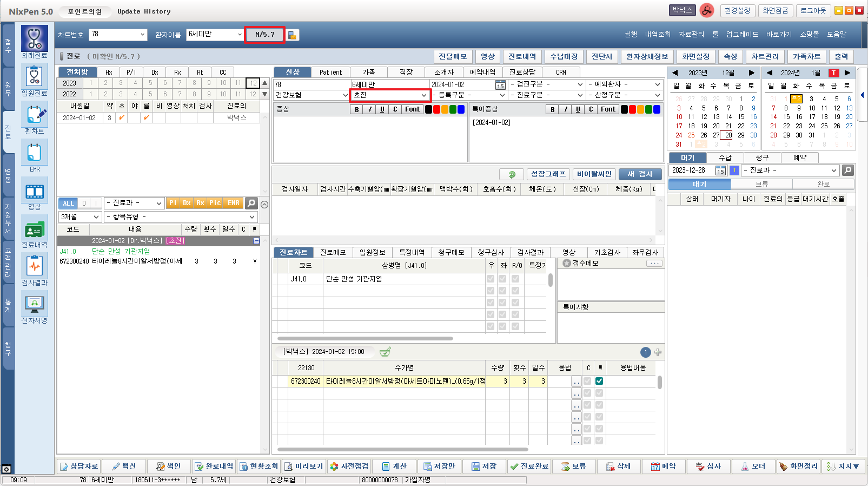
Task: Click the calendar icon next to 2024-01-02 date
Action: pos(500,85)
